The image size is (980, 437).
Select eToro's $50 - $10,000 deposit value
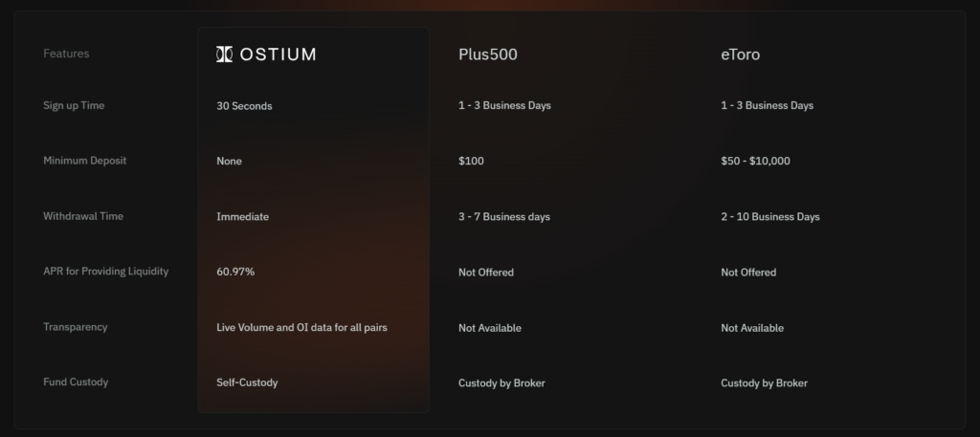click(x=755, y=162)
